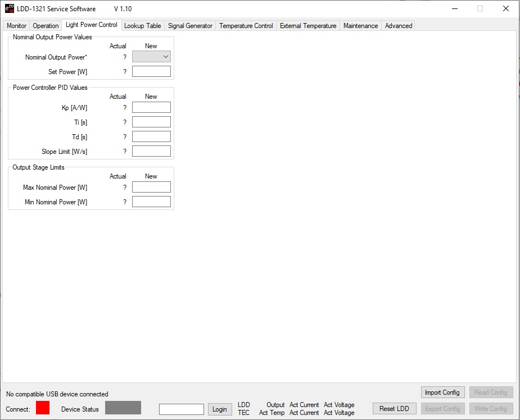Image resolution: width=520 pixels, height=420 pixels.
Task: Click the Kp [A/W] new value field
Action: click(151, 107)
